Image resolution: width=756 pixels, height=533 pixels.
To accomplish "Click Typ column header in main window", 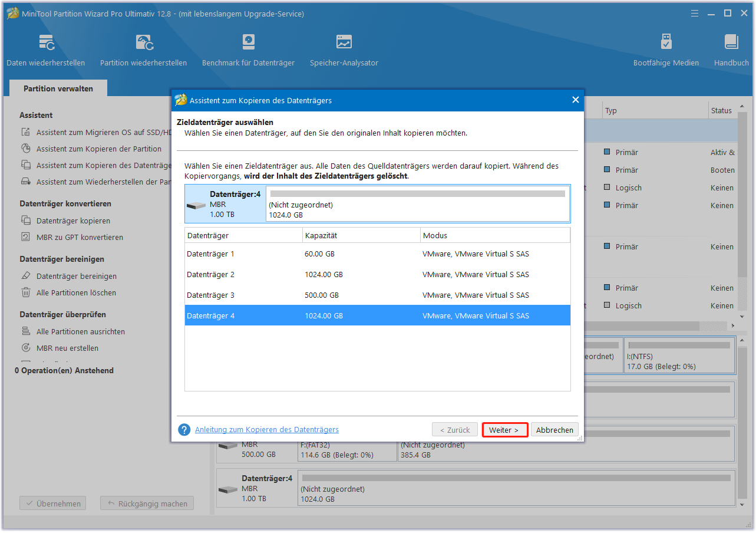I will point(655,110).
